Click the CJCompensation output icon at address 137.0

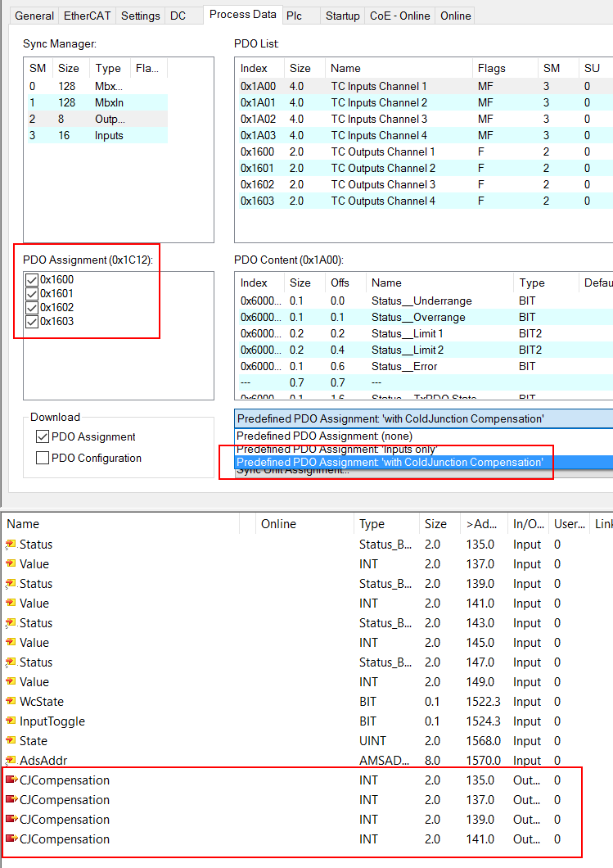coord(11,800)
